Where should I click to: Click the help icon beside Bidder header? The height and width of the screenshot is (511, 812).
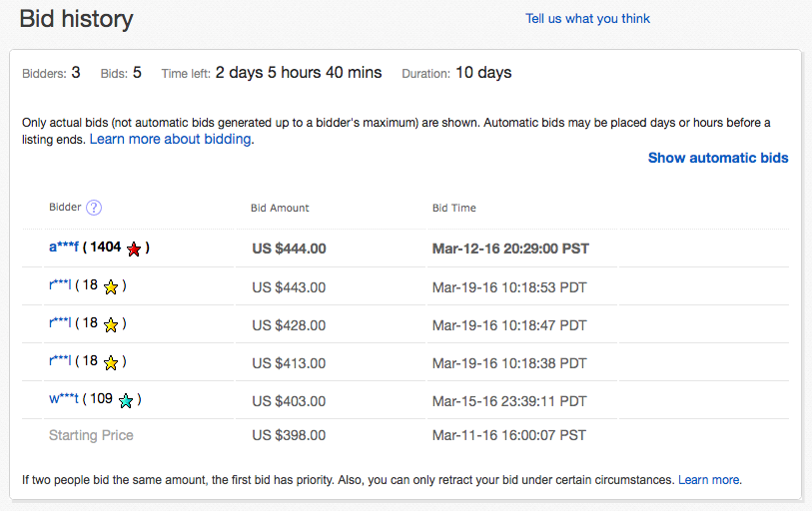click(94, 208)
